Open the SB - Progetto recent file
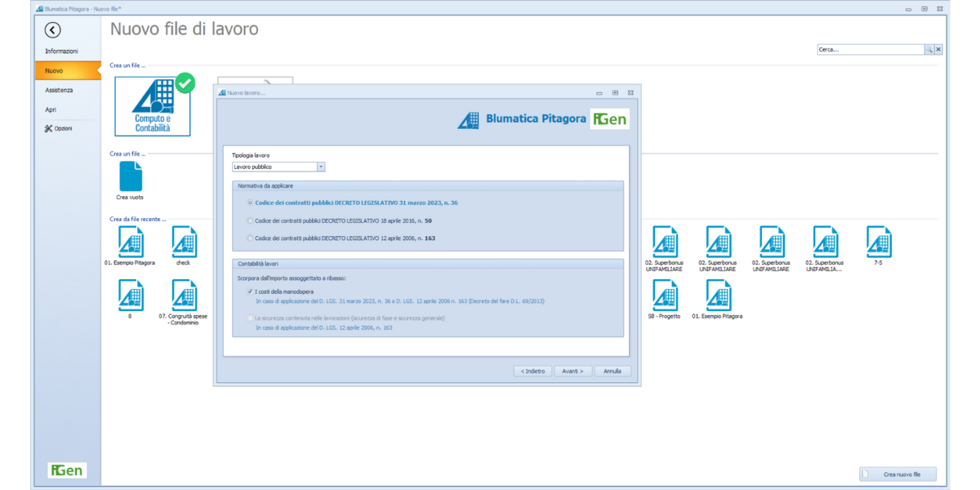This screenshot has height=490, width=980. (x=665, y=296)
